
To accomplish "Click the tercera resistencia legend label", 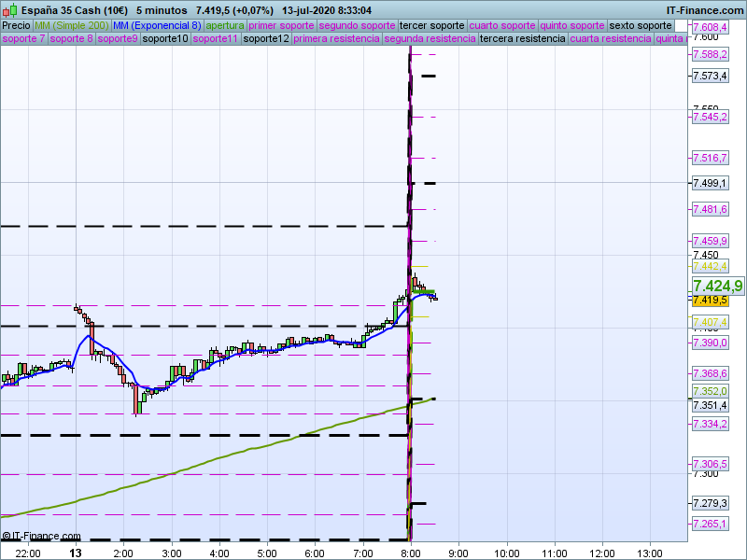I will point(521,39).
